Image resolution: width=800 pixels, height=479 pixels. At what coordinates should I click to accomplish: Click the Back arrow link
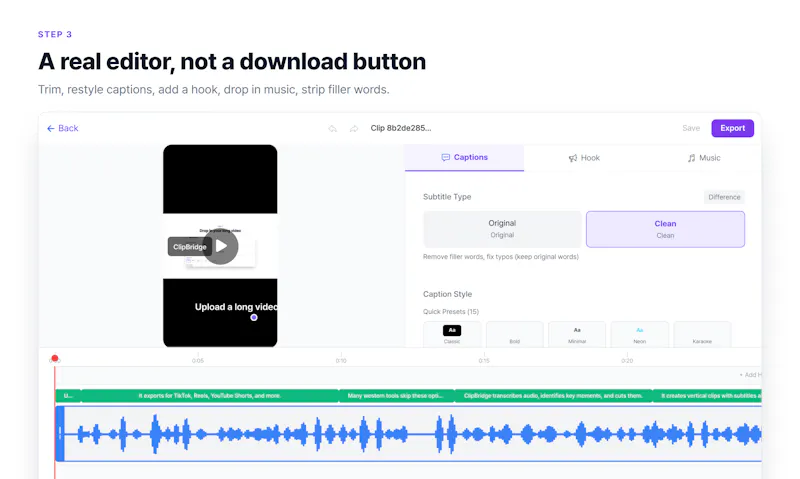[62, 128]
